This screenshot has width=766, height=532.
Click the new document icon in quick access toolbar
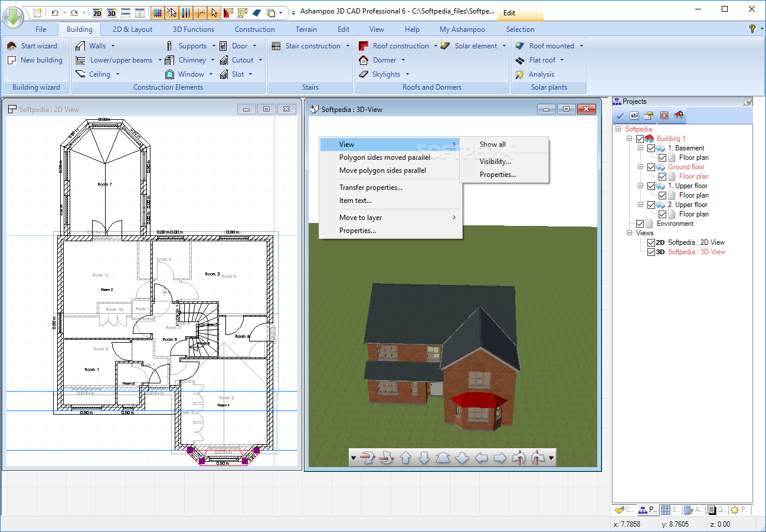coord(37,12)
